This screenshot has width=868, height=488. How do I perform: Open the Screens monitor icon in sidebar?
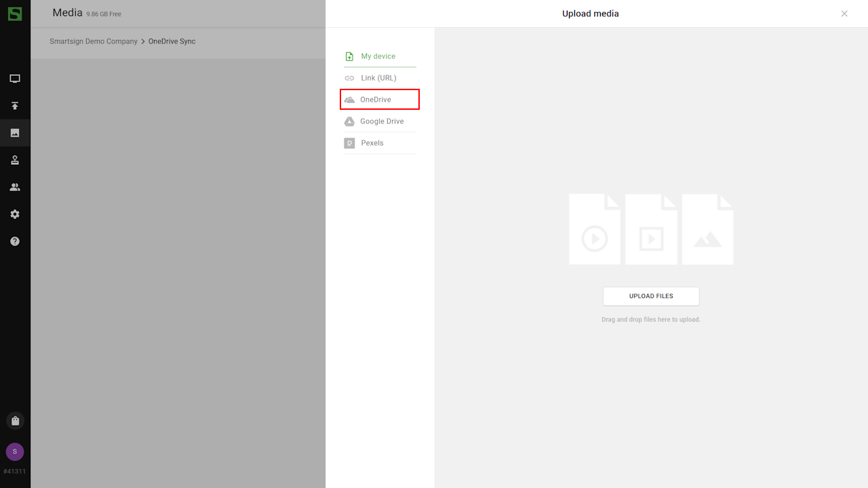(15, 79)
